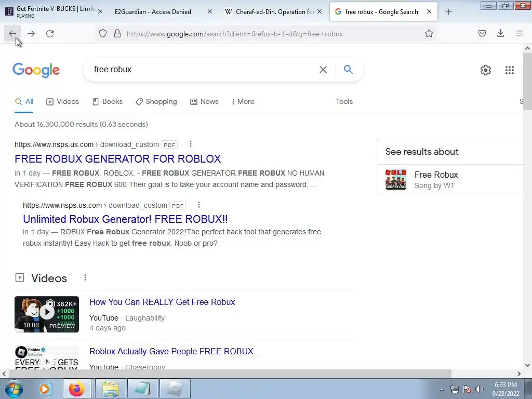Open options for Unlimited Robux Generator result
The height and width of the screenshot is (399, 532).
pyautogui.click(x=199, y=205)
